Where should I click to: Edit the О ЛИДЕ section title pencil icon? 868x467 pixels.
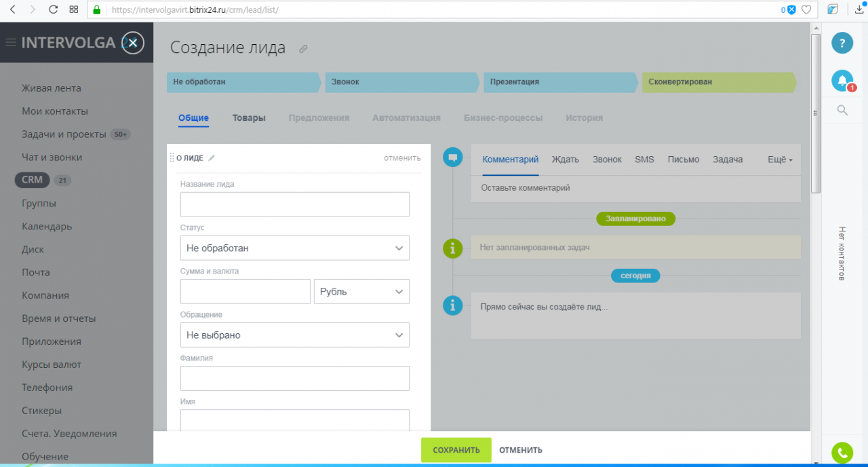[x=212, y=157]
